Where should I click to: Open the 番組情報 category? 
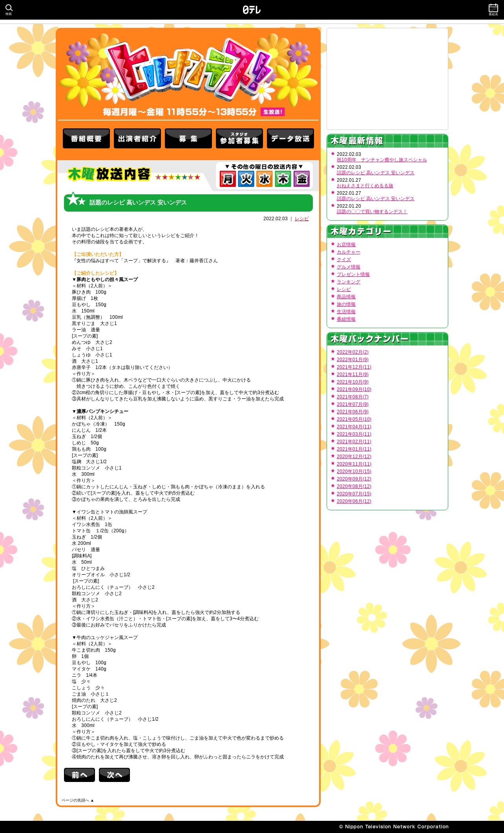click(346, 319)
